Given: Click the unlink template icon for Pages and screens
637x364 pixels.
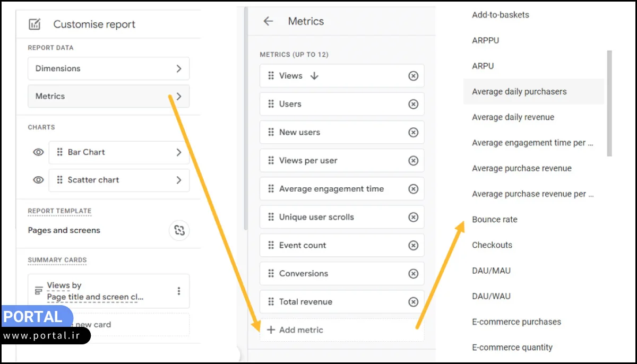Looking at the screenshot, I should (x=179, y=230).
